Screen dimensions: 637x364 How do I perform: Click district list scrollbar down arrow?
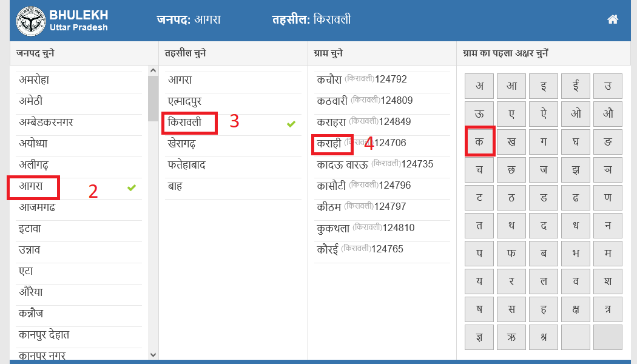153,355
